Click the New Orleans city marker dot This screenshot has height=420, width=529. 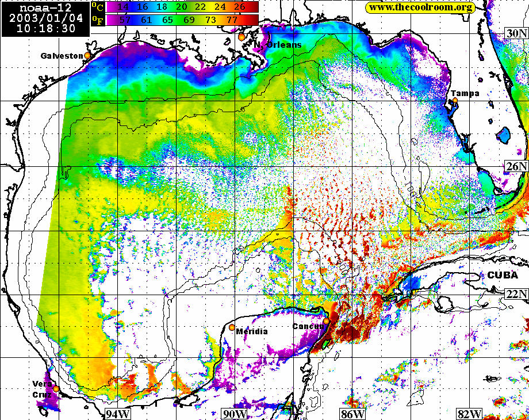tap(241, 37)
